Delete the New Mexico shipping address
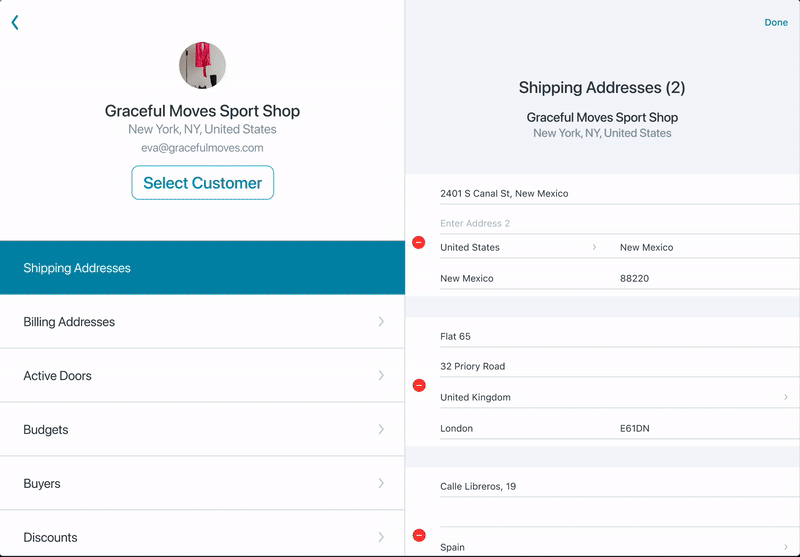The image size is (800, 557). coord(419,243)
